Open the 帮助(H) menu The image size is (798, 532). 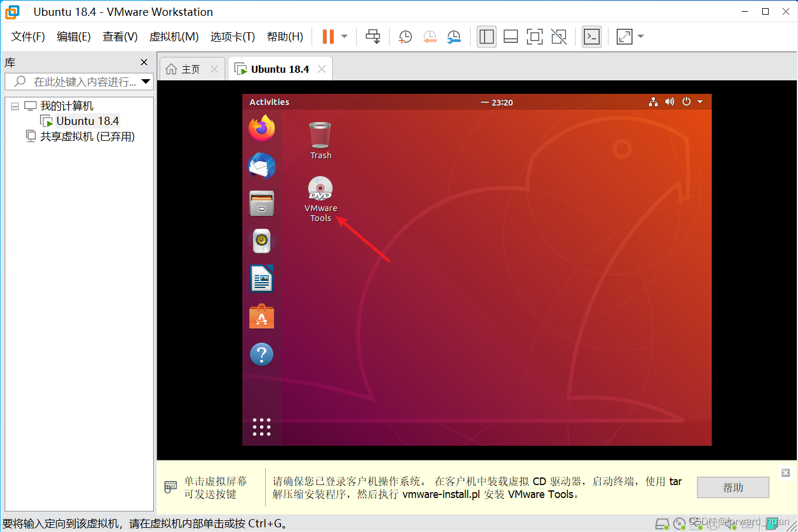(x=285, y=36)
